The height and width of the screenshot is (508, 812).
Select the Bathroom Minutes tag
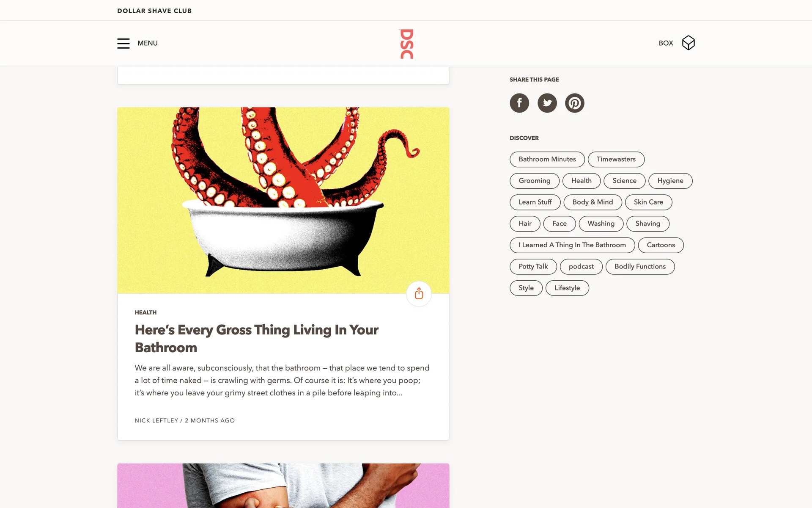pyautogui.click(x=547, y=159)
